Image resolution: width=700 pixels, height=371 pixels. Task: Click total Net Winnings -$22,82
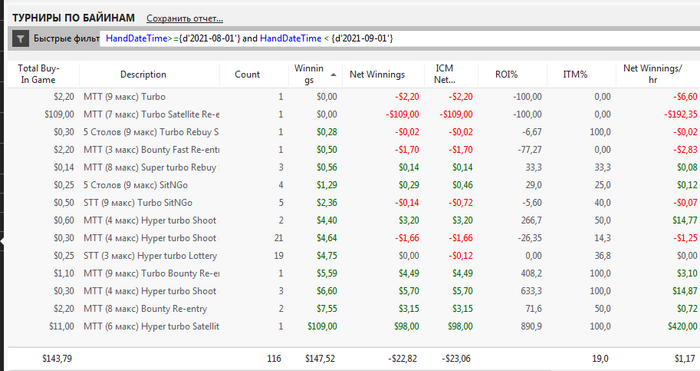403,358
